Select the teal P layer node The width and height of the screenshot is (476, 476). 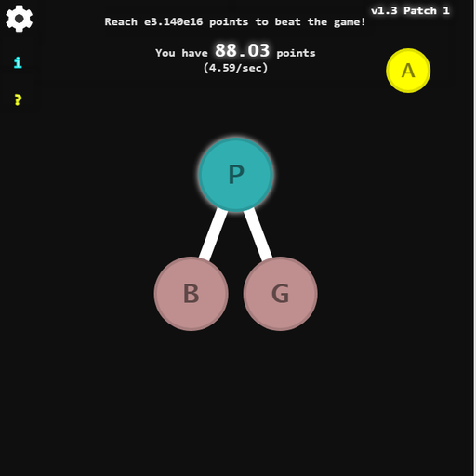(x=236, y=175)
